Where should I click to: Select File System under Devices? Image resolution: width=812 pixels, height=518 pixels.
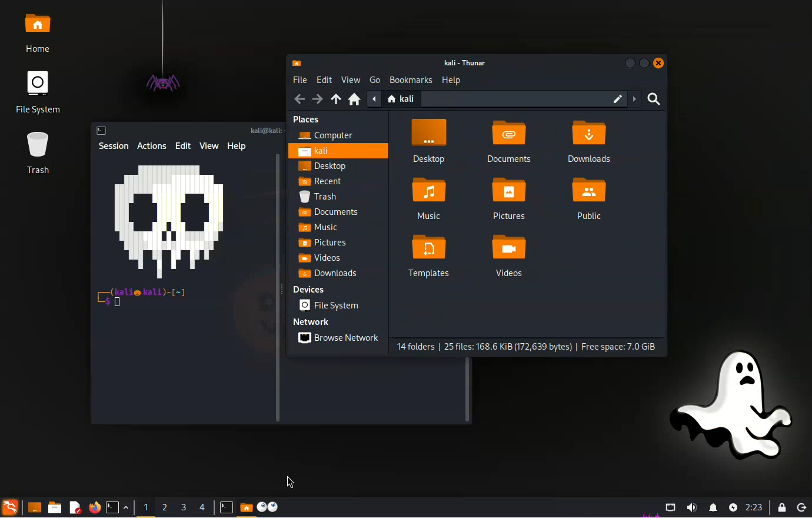338,306
